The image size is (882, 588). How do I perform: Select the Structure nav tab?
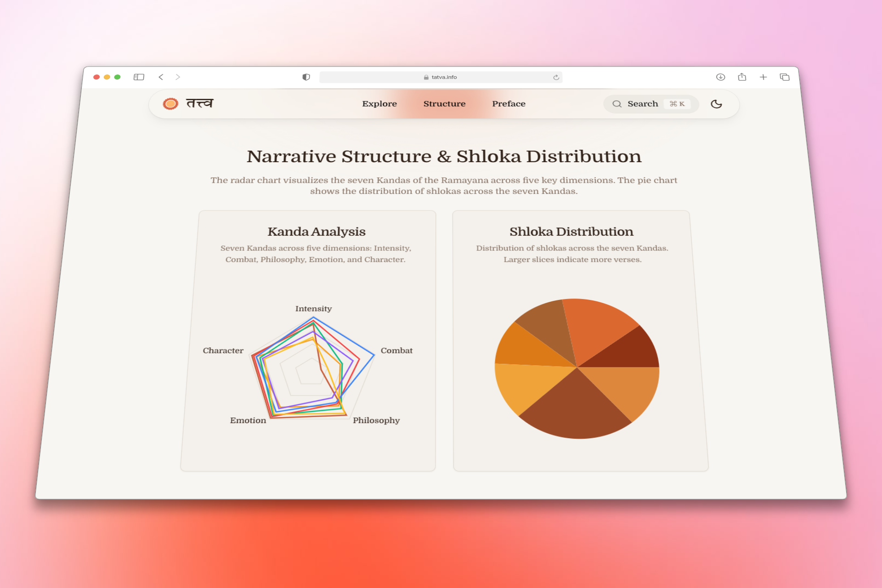click(x=444, y=104)
